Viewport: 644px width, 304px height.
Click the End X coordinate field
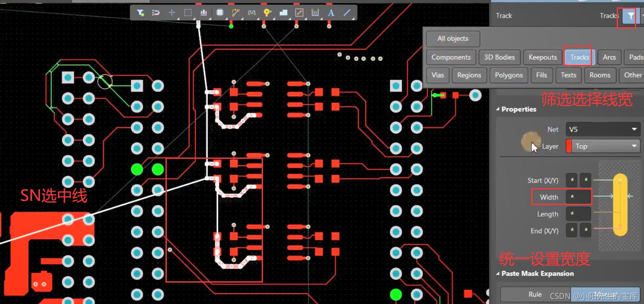coord(571,231)
